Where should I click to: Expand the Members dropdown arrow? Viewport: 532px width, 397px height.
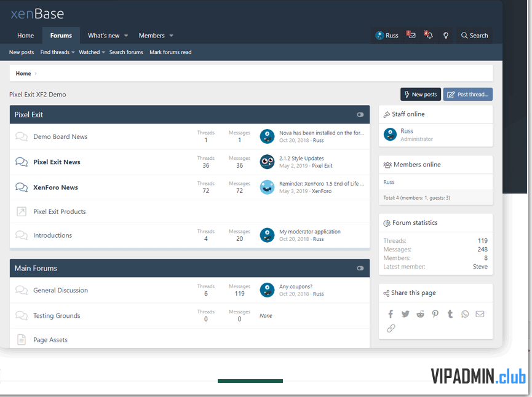point(172,36)
